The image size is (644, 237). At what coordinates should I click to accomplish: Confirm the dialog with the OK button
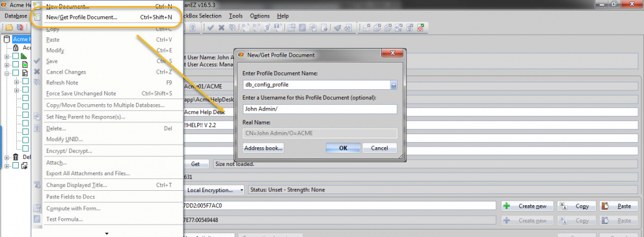(x=343, y=148)
